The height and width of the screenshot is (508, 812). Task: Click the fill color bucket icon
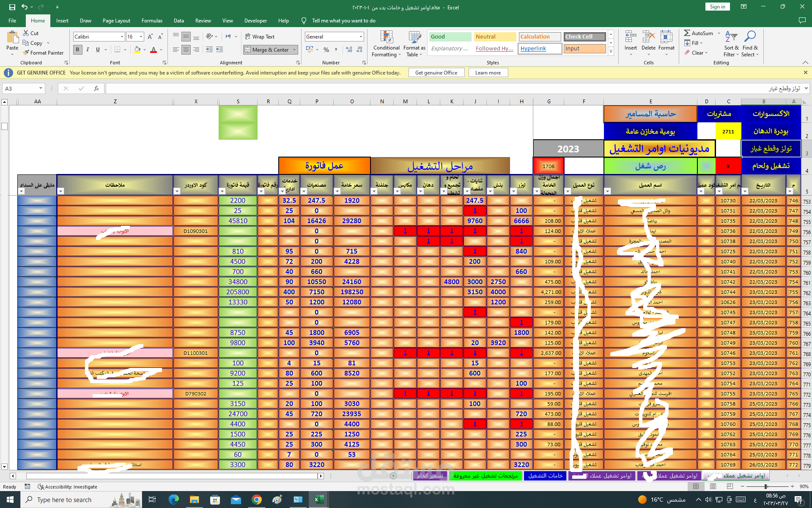[137, 50]
